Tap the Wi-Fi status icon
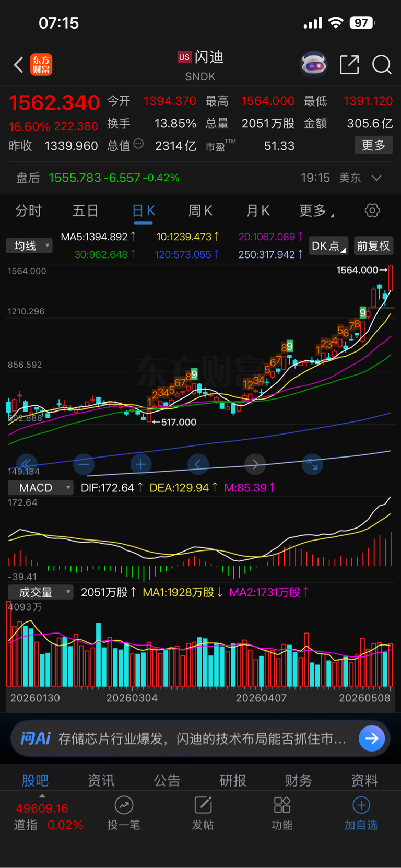 click(x=336, y=23)
